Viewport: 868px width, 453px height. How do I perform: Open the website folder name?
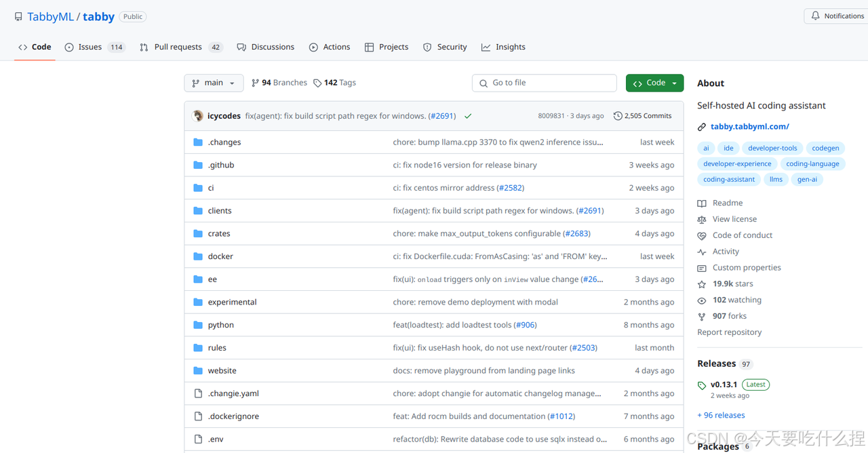[222, 370]
